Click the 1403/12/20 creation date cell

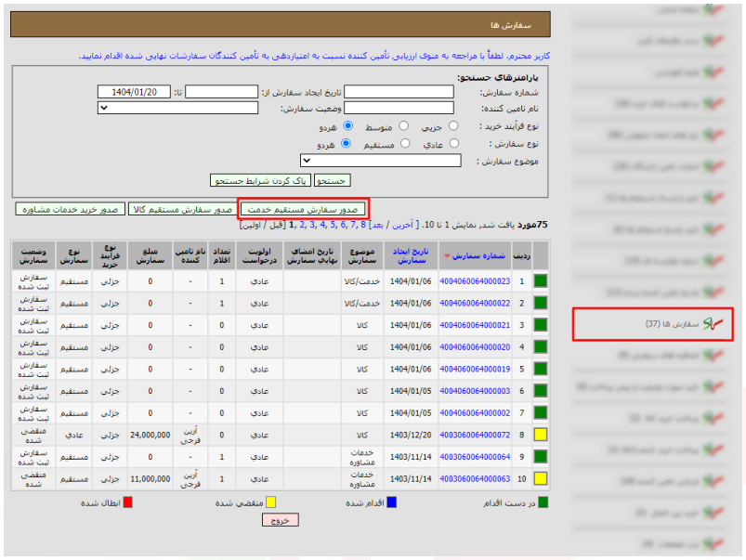coord(411,435)
